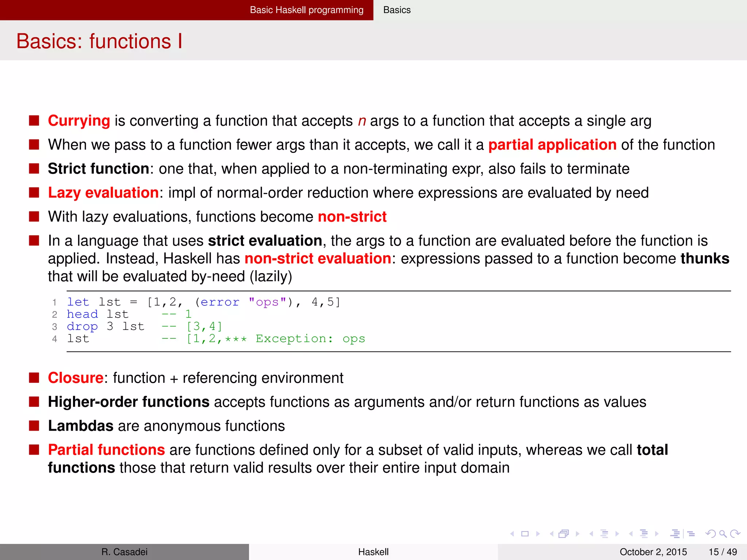Click the red word non-strict after 'functions become'
This screenshot has width=747, height=560.
(x=352, y=217)
